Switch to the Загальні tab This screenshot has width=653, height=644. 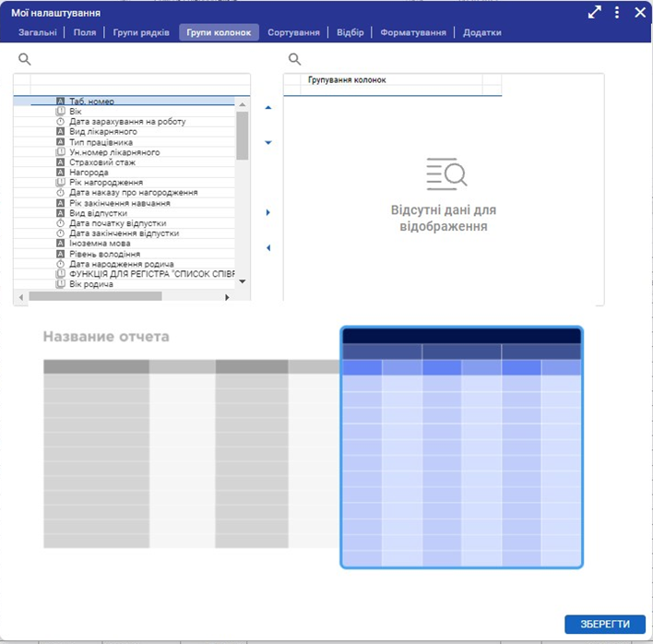click(x=38, y=32)
